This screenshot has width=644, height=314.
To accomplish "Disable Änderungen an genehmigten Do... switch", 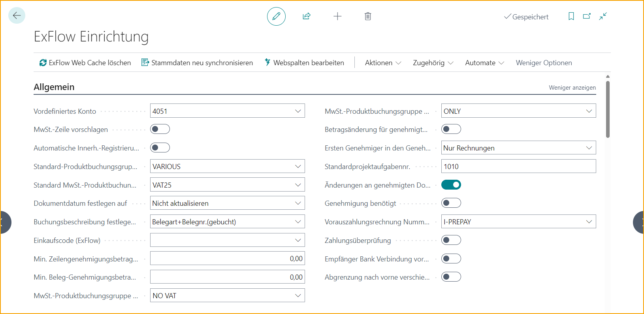I will pos(451,185).
